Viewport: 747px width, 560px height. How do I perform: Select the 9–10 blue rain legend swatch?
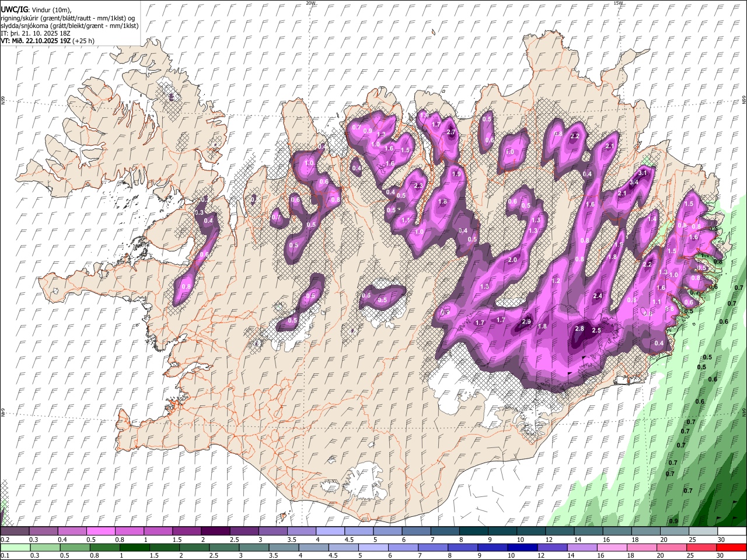(493, 547)
